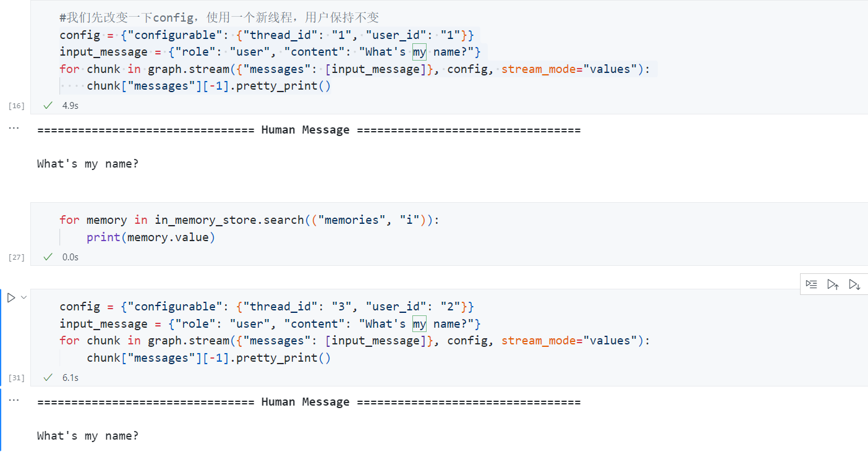Click the Run by Line icon
Viewport: 868px width, 452px height.
(812, 284)
